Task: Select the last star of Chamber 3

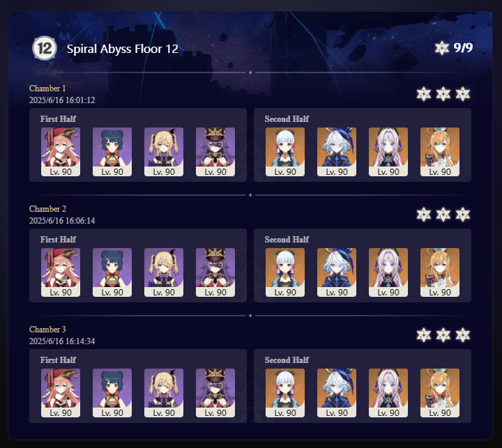Action: [x=463, y=335]
